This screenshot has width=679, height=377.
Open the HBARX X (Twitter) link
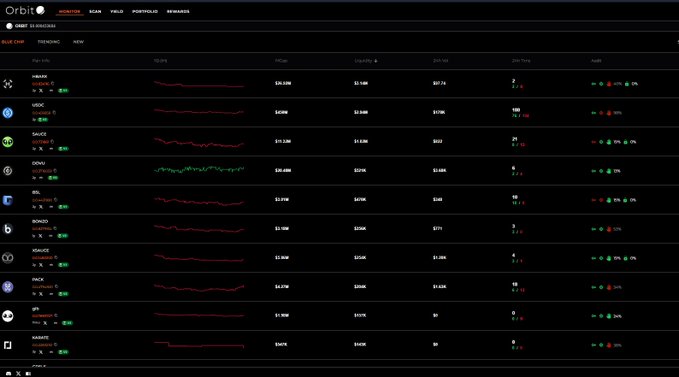coord(41,91)
